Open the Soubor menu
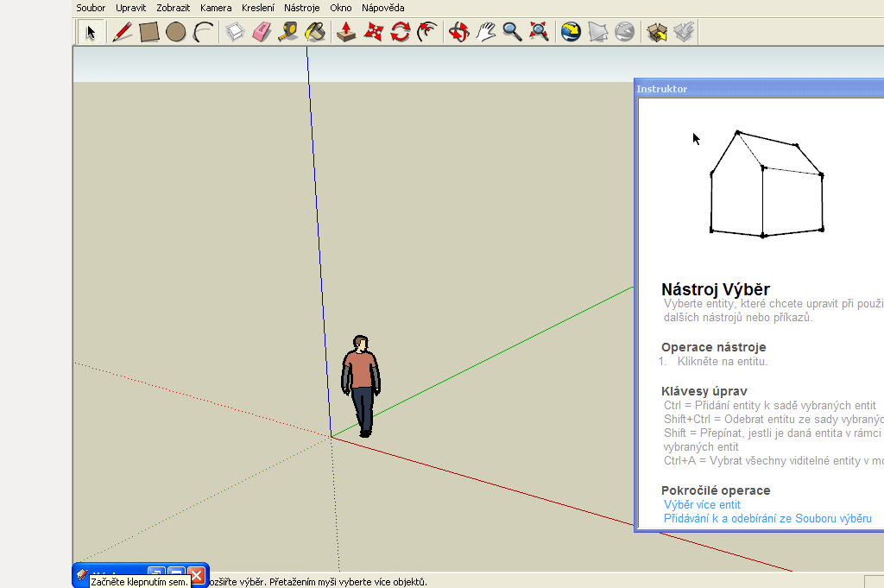 click(x=91, y=8)
